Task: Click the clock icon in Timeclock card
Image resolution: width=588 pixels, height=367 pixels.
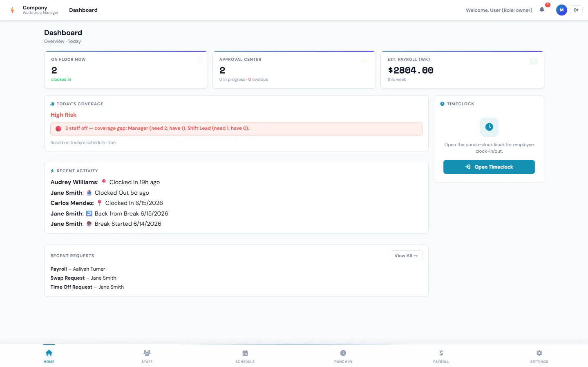Action: point(489,127)
